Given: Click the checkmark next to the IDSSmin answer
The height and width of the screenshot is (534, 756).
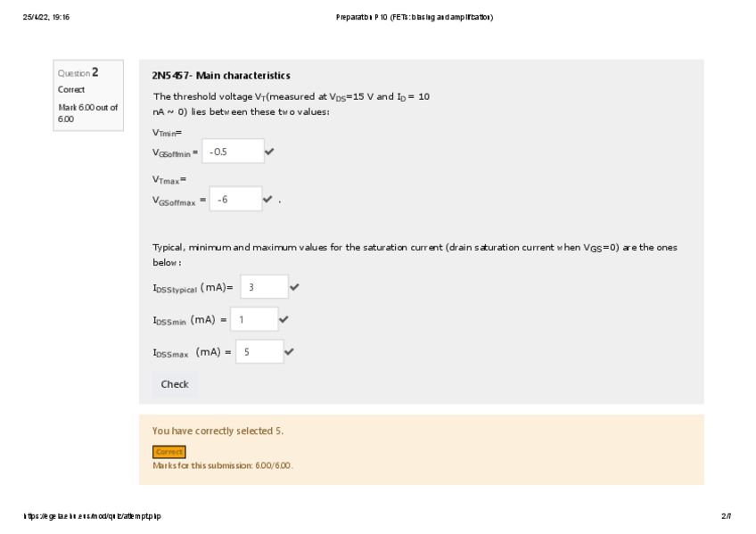Looking at the screenshot, I should tap(283, 319).
